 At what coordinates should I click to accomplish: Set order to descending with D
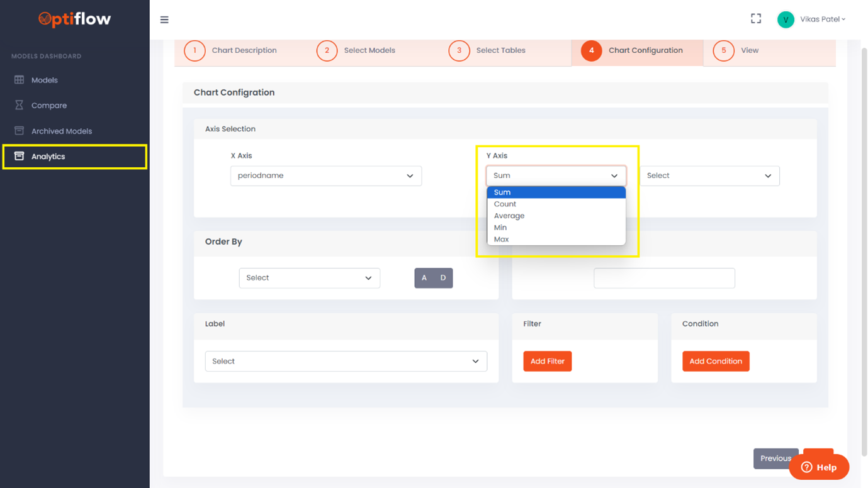click(x=443, y=278)
